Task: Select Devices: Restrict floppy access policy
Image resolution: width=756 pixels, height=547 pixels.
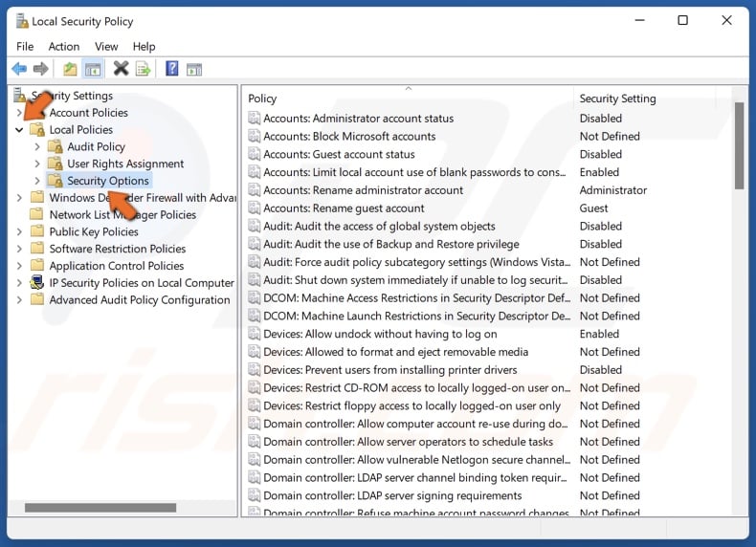Action: tap(411, 405)
